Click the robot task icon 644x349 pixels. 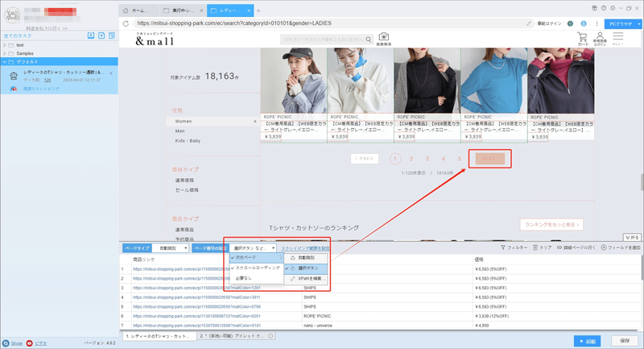pyautogui.click(x=14, y=76)
